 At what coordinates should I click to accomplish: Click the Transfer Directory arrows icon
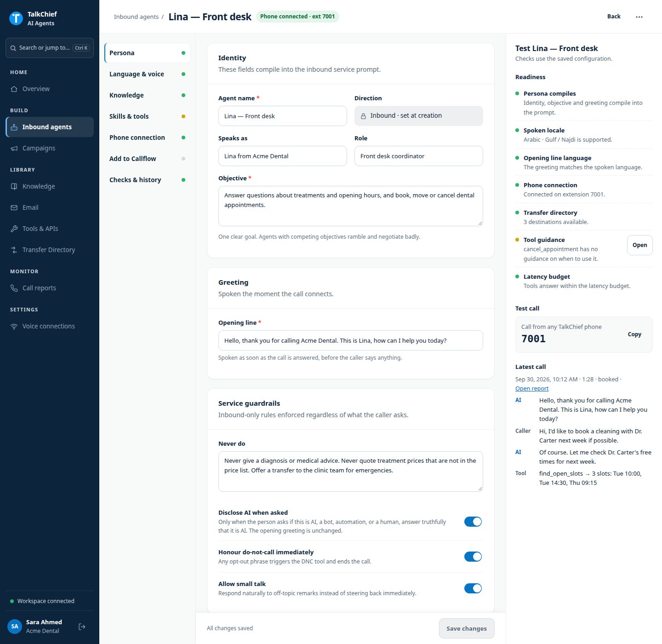pyautogui.click(x=14, y=250)
